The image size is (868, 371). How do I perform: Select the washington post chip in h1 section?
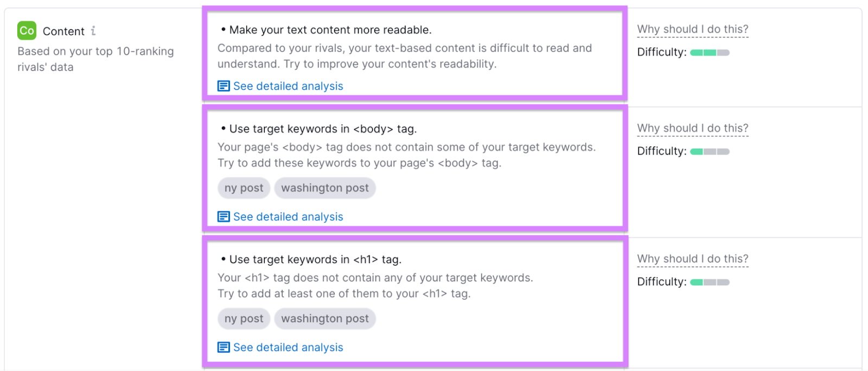324,318
